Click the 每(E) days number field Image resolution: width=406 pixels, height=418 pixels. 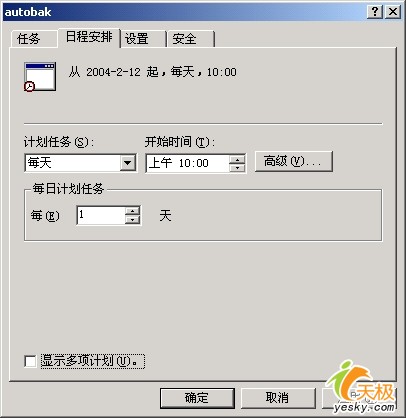(101, 215)
